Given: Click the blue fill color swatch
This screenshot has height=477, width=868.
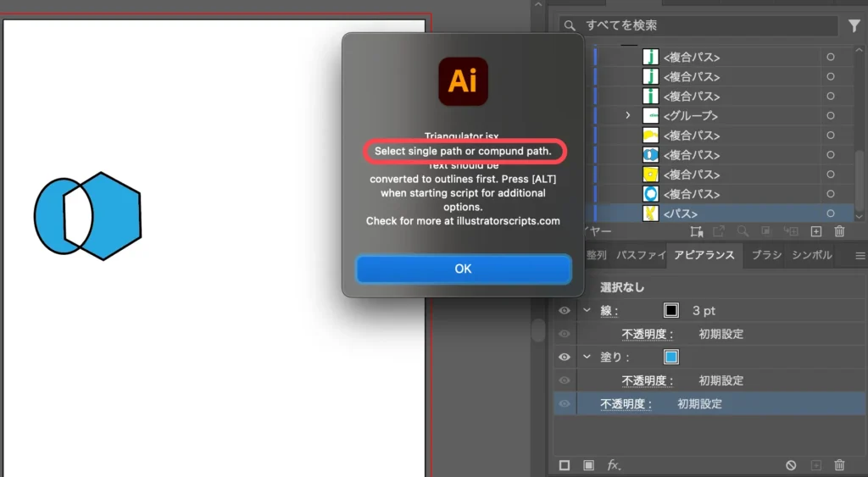Looking at the screenshot, I should pos(671,358).
